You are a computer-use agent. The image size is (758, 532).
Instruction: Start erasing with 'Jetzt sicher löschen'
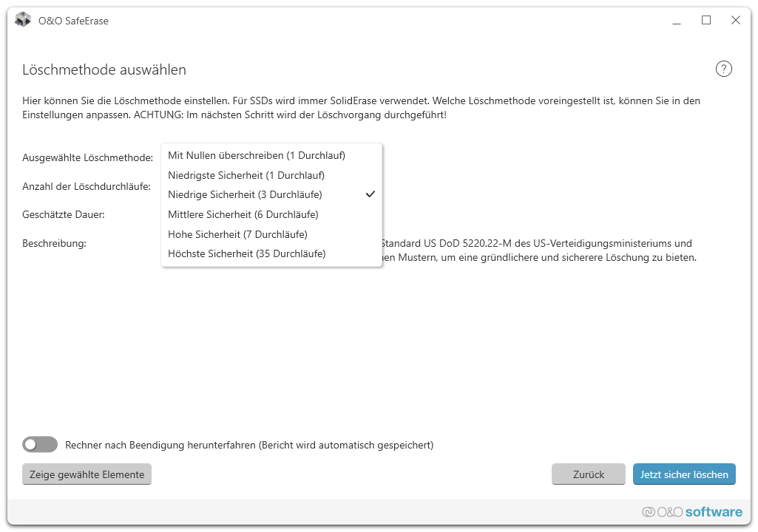684,474
